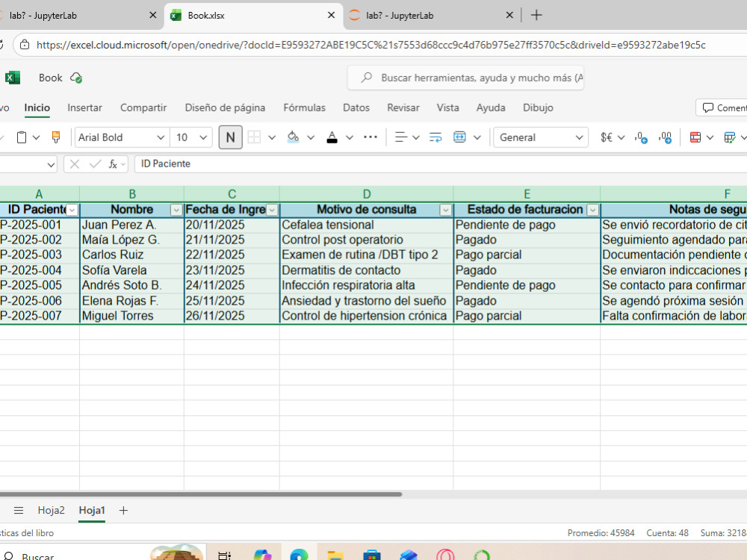Click the cancel X in formula bar
Screen dimensions: 747x560
[x=74, y=164]
